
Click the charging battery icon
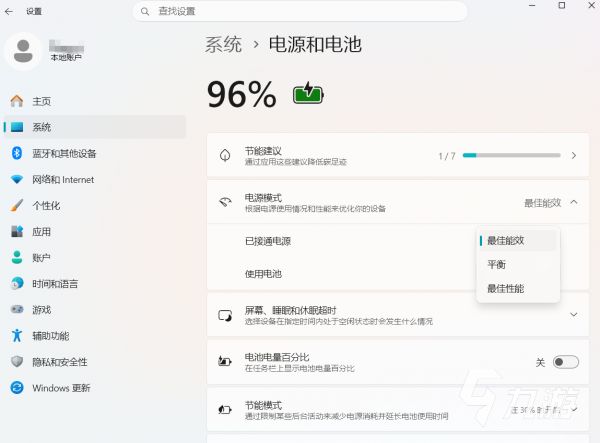tap(308, 93)
